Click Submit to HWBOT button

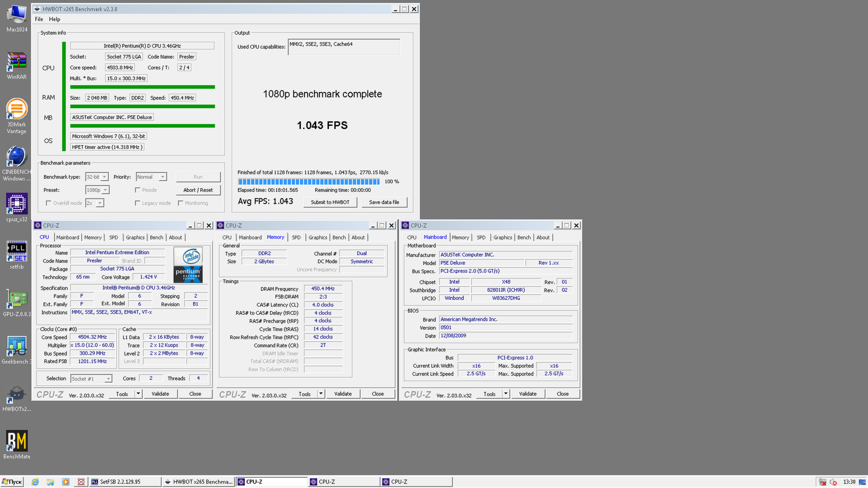point(330,202)
